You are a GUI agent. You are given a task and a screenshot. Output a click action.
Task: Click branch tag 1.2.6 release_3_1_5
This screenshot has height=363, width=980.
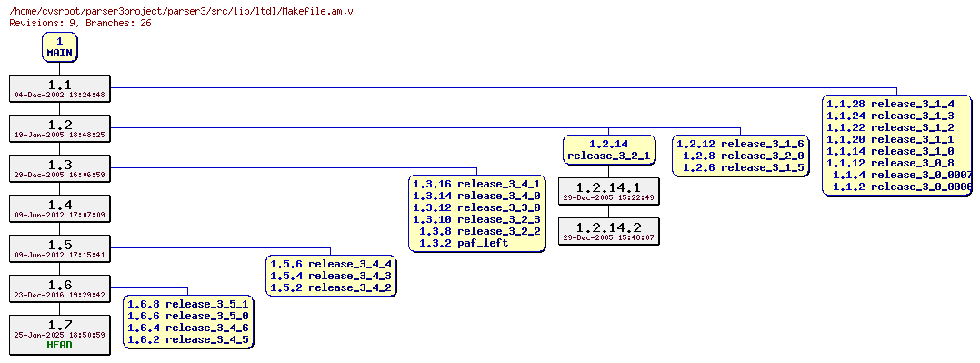pyautogui.click(x=743, y=167)
